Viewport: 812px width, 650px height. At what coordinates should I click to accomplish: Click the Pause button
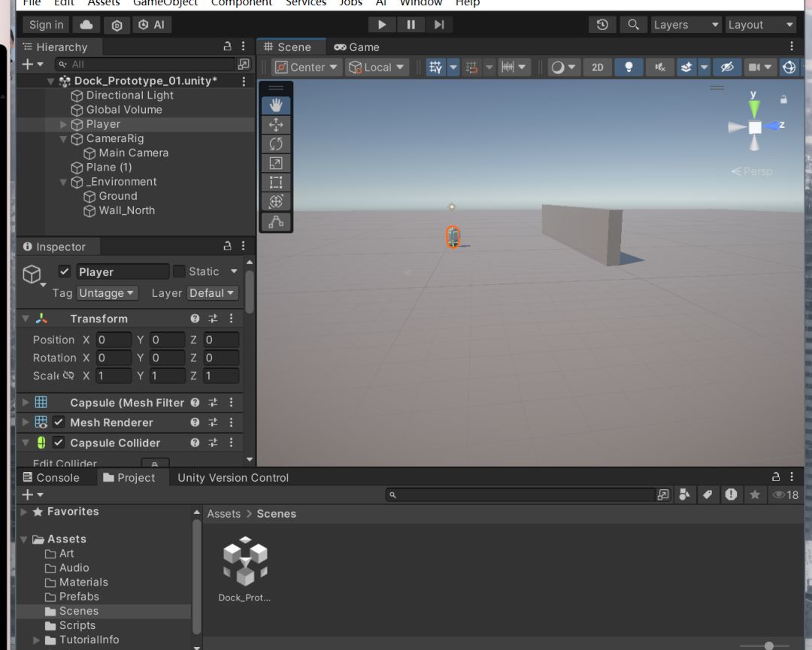click(x=411, y=25)
